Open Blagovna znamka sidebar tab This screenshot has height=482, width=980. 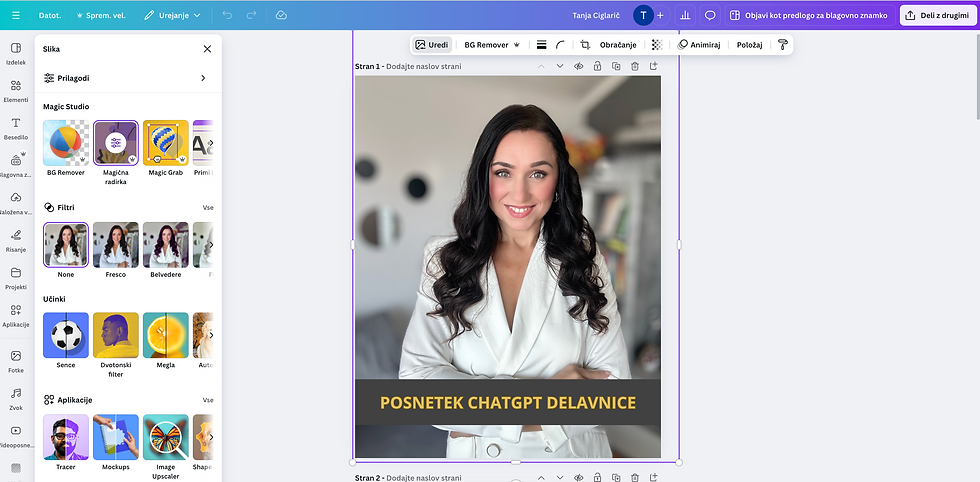[x=16, y=166]
